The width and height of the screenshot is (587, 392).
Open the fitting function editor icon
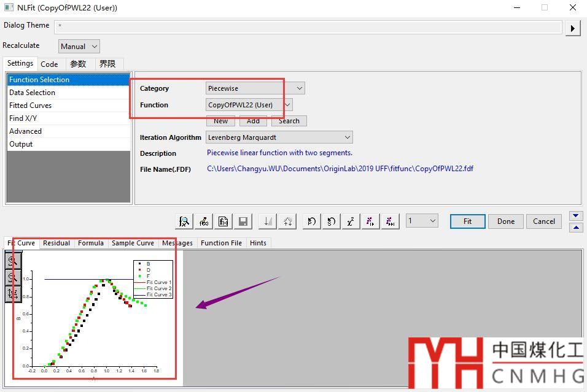[203, 221]
